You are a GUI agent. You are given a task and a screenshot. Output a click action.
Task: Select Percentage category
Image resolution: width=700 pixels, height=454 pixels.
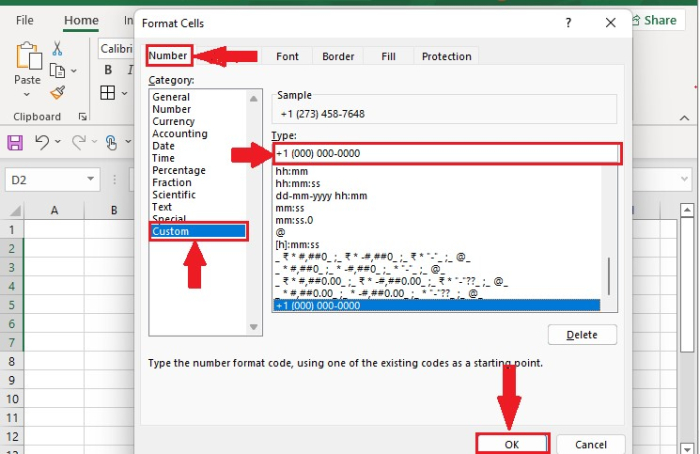pos(179,170)
